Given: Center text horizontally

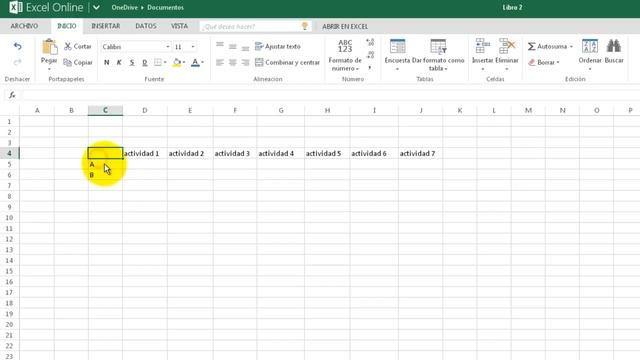Looking at the screenshot, I should 233,62.
